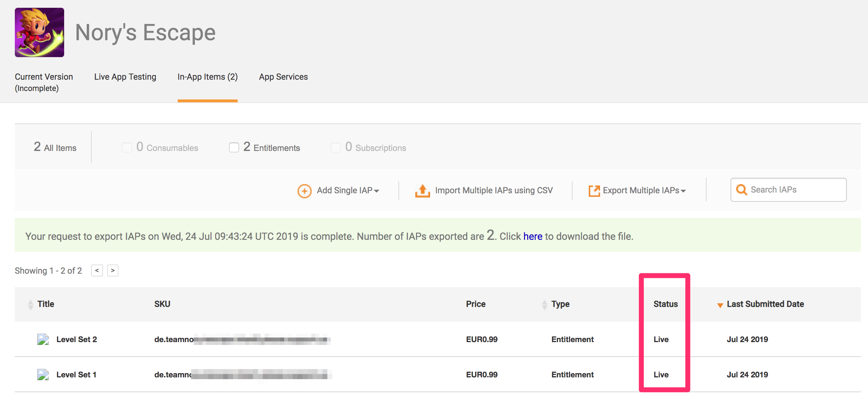Image resolution: width=868 pixels, height=419 pixels.
Task: Toggle the Consumables filter checkbox
Action: (127, 147)
